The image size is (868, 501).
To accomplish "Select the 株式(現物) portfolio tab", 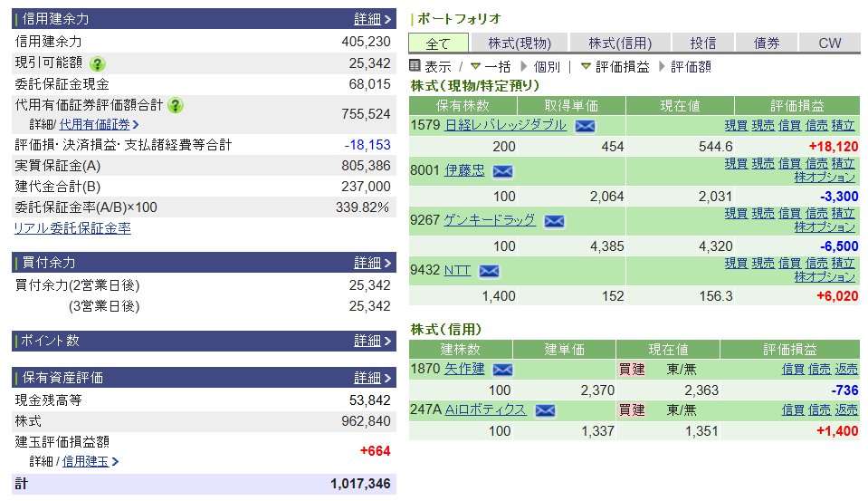I will pyautogui.click(x=519, y=43).
